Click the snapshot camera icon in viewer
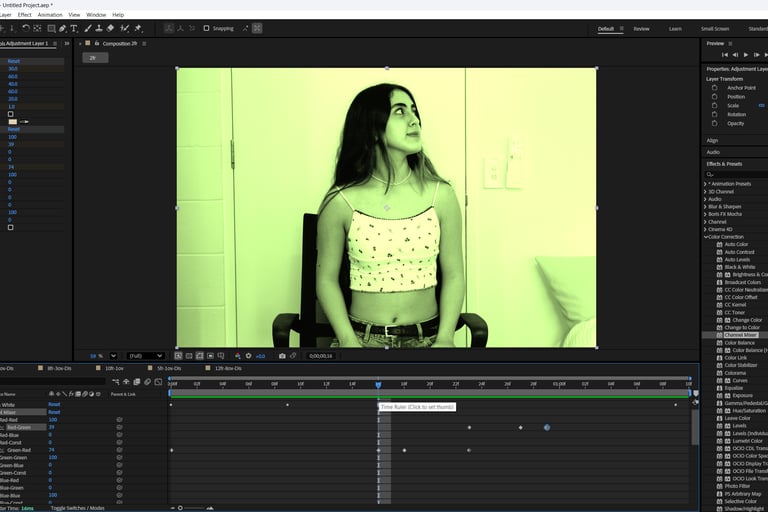Viewport: 768px width, 512px height. (282, 356)
